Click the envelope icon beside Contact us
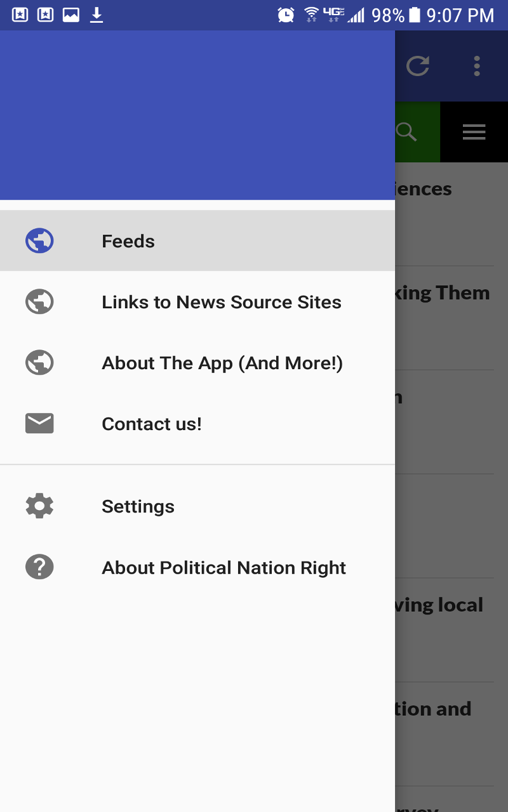Viewport: 508px width, 812px height. pyautogui.click(x=39, y=423)
